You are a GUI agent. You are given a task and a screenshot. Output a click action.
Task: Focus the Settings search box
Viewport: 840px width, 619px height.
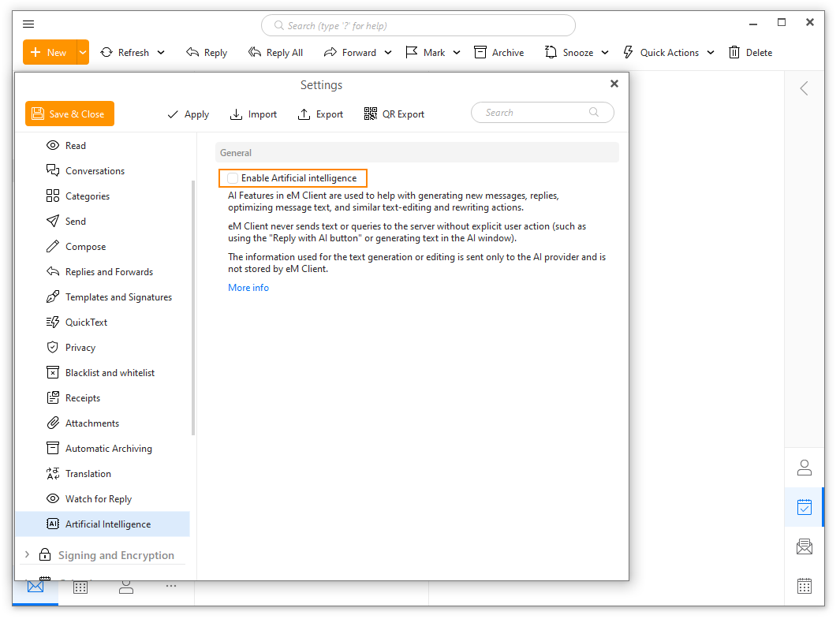542,113
